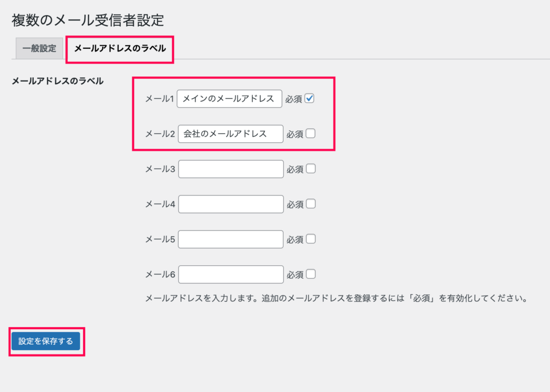Focus the メール2 field containing 会社のメールアドレス
This screenshot has height=392, width=550.
coord(230,134)
